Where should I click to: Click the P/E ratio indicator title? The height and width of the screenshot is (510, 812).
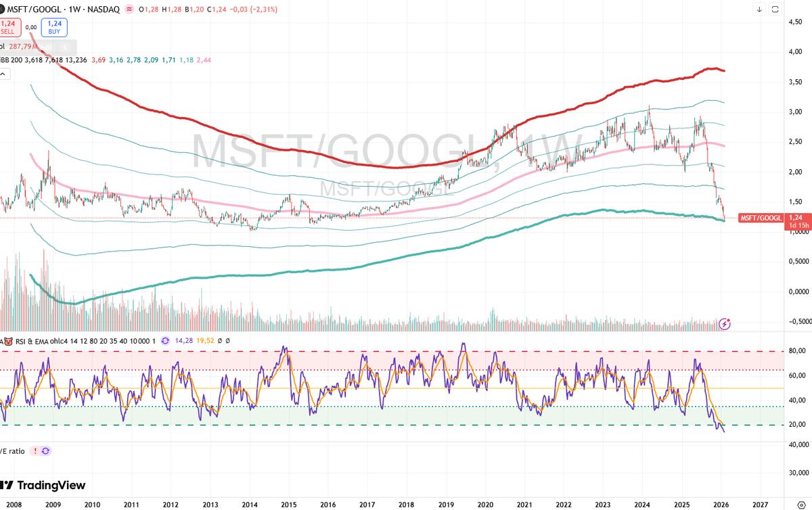13,450
